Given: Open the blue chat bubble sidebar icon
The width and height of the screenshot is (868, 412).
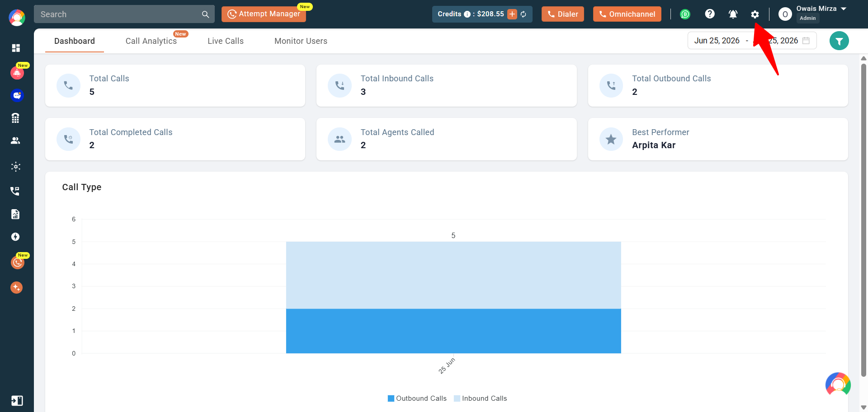Looking at the screenshot, I should pyautogui.click(x=17, y=95).
